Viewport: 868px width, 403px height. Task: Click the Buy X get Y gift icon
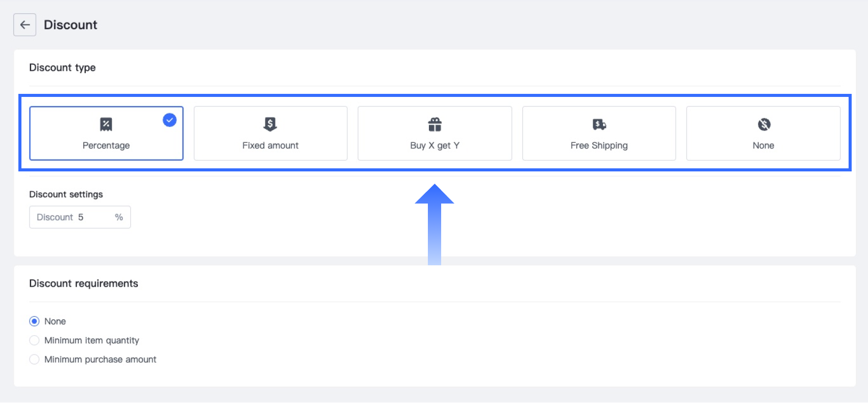(x=435, y=124)
